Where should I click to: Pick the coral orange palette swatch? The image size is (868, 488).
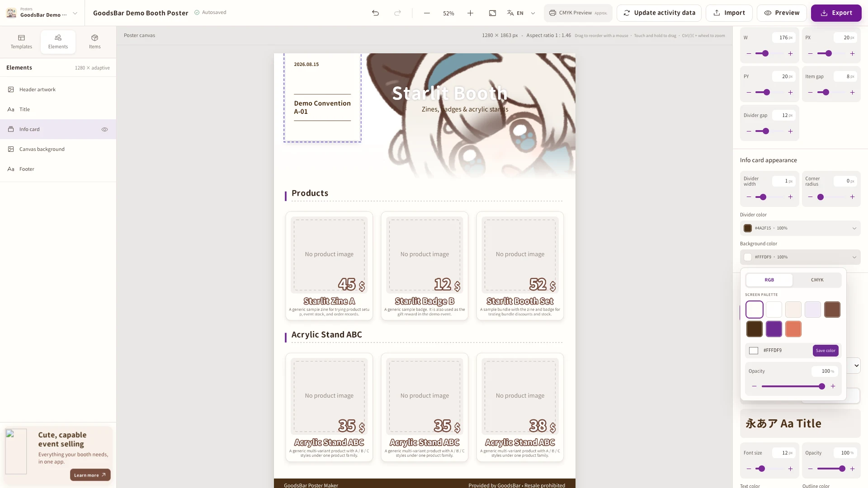(x=793, y=329)
